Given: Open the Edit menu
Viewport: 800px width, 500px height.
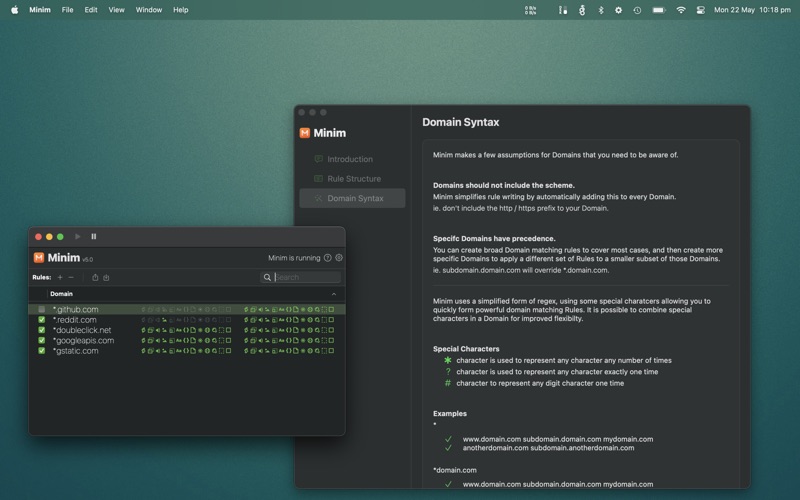Looking at the screenshot, I should 91,10.
